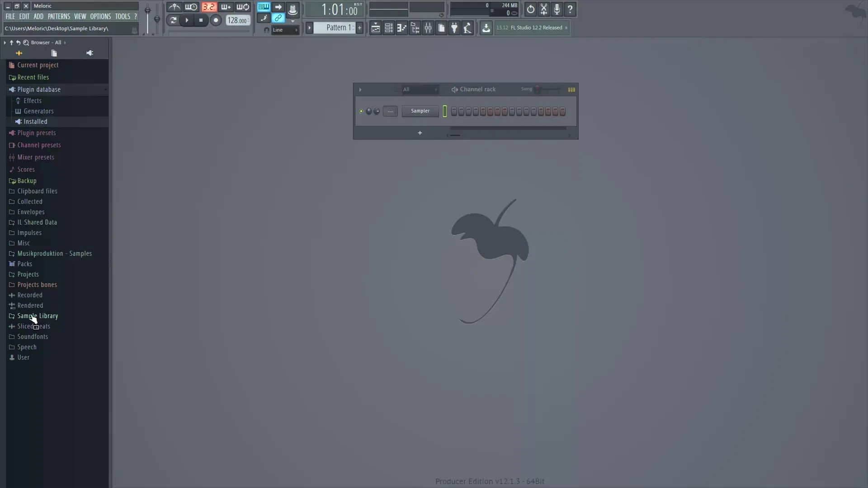Toggle pattern/song mode button
Screen dimensions: 868x488
(173, 20)
